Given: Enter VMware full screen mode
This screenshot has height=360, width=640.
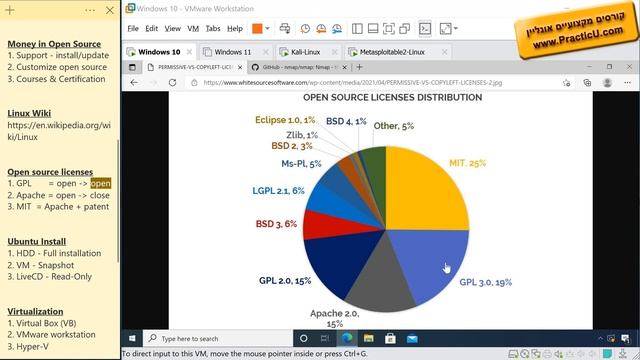Looking at the screenshot, I should pos(389,29).
